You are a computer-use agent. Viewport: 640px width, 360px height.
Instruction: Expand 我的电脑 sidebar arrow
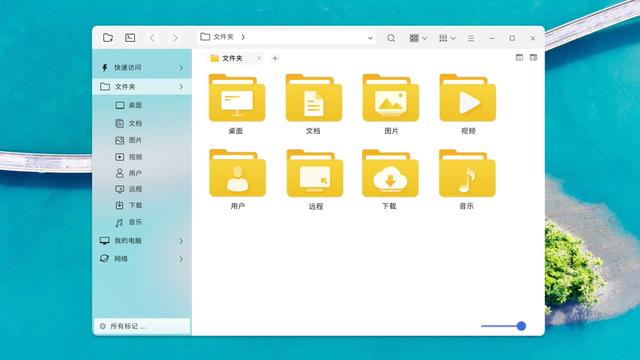point(181,241)
